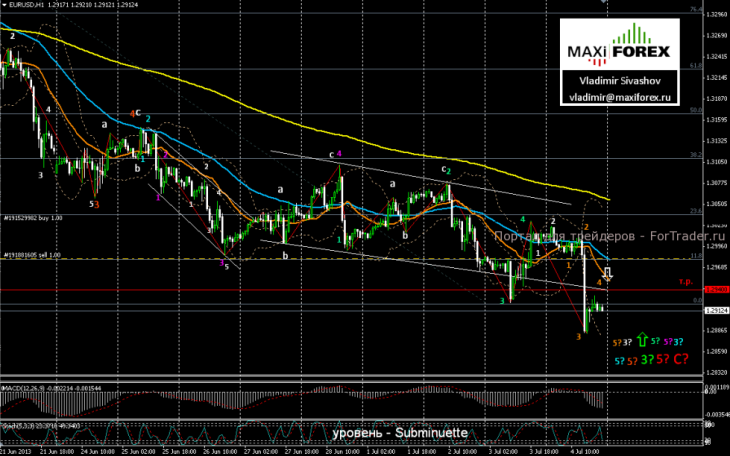Viewport: 730px width, 456px height.
Task: Click the orange 3 label under the latest low
Action: [x=579, y=336]
